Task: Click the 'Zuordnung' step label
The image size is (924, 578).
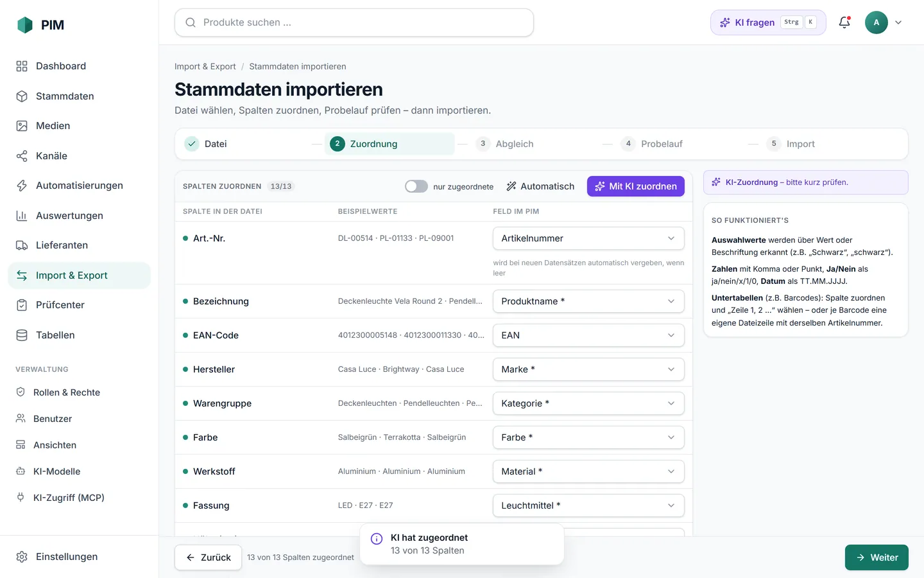Action: (373, 144)
